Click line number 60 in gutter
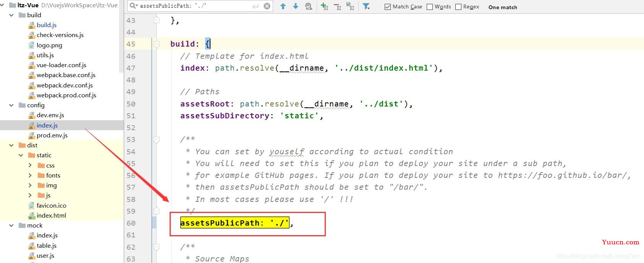The height and width of the screenshot is (263, 644). [x=131, y=223]
